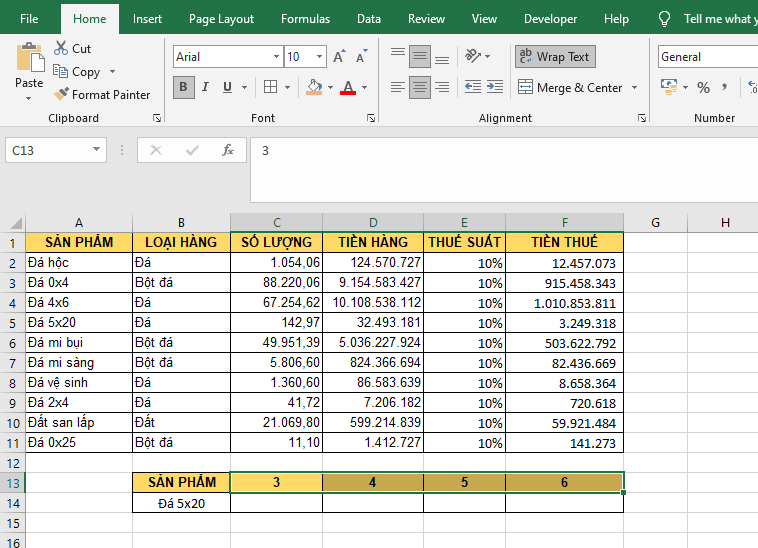Open the Insert Function fx button
This screenshot has width=758, height=548.
pyautogui.click(x=228, y=150)
